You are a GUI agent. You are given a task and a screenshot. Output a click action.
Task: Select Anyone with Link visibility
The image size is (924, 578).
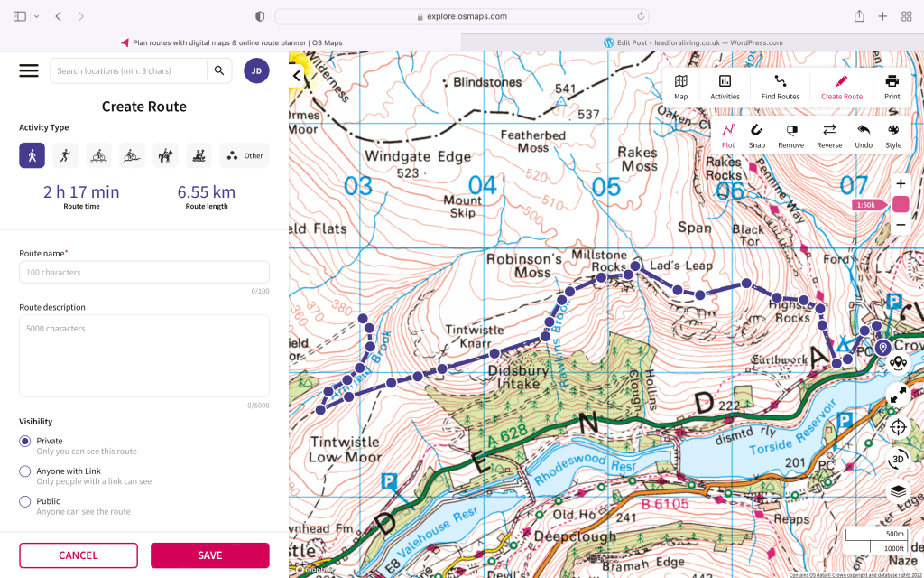pos(25,471)
